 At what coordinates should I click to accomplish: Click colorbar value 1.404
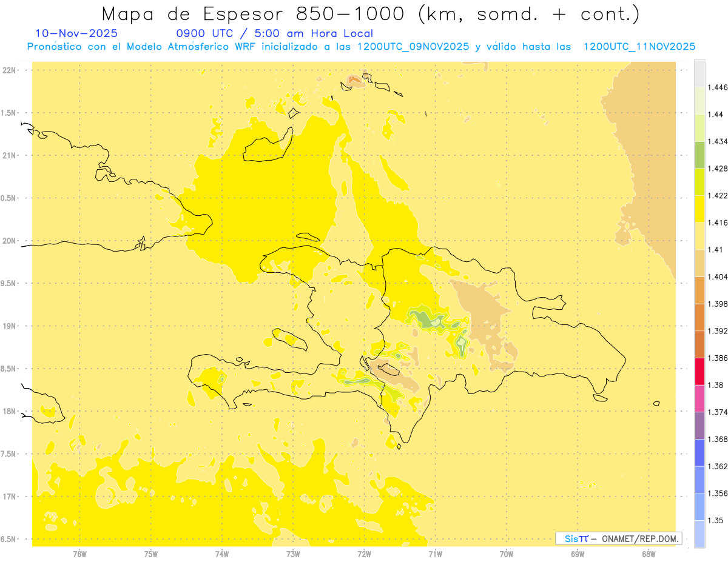click(x=718, y=276)
